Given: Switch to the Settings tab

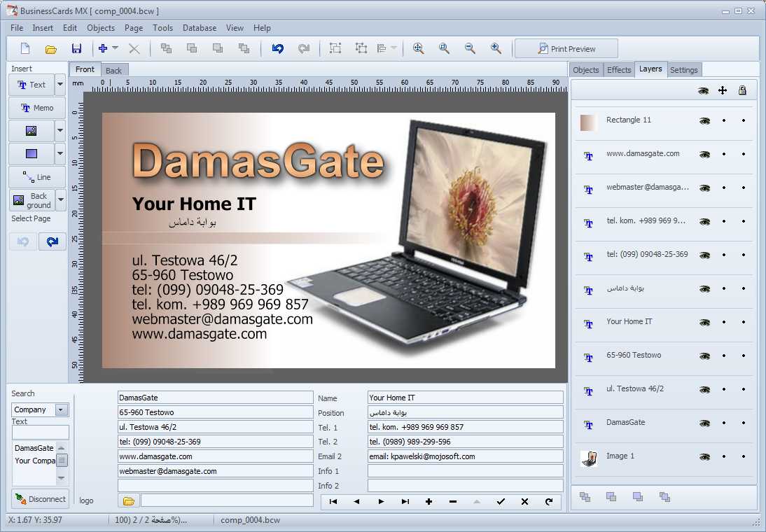Looking at the screenshot, I should click(684, 70).
